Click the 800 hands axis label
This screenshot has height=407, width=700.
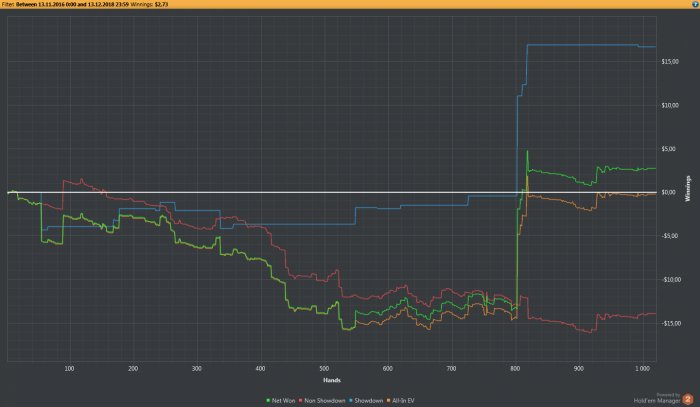tap(515, 369)
